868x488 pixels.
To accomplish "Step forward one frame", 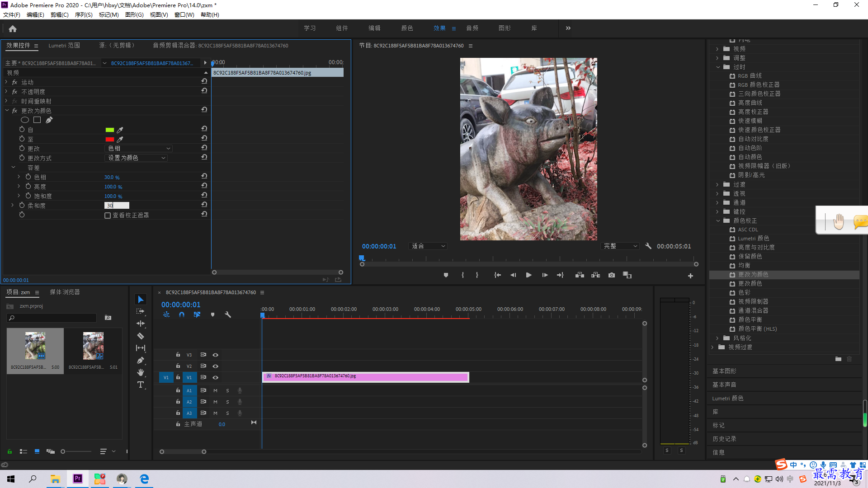I will 545,275.
